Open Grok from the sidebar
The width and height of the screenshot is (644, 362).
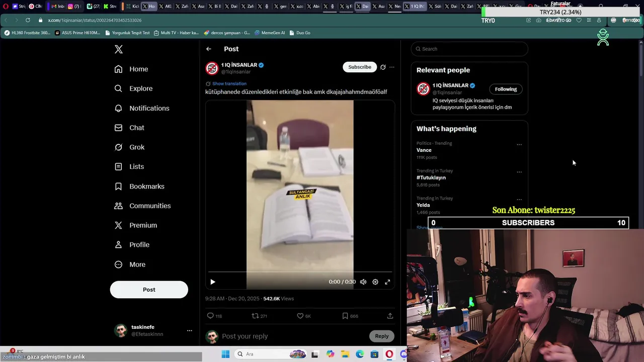(x=129, y=147)
